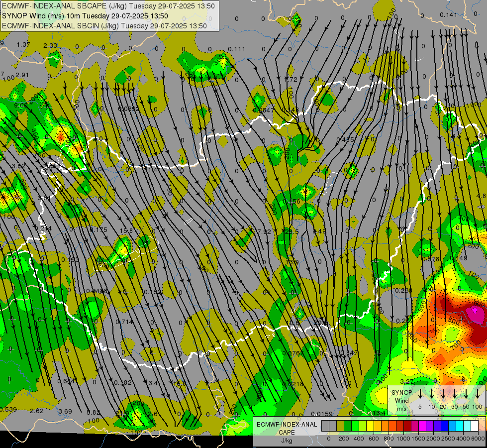Select the dark green swatch right of 200
Image resolution: width=487 pixels, height=448 pixels.
pos(348,426)
